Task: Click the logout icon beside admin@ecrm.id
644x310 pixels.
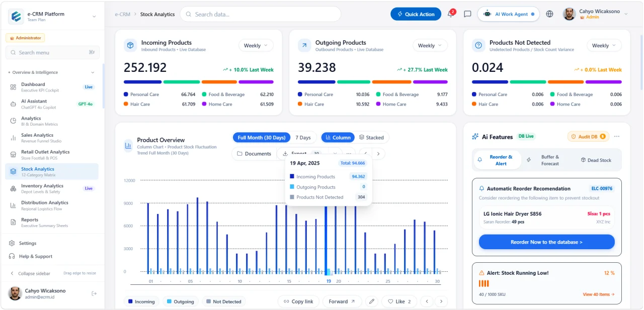Action: click(x=94, y=293)
